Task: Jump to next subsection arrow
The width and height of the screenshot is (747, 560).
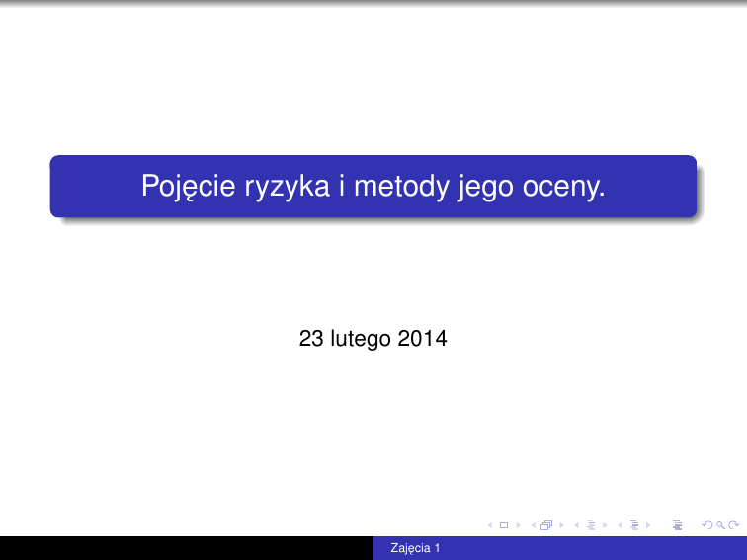Action: click(x=603, y=526)
